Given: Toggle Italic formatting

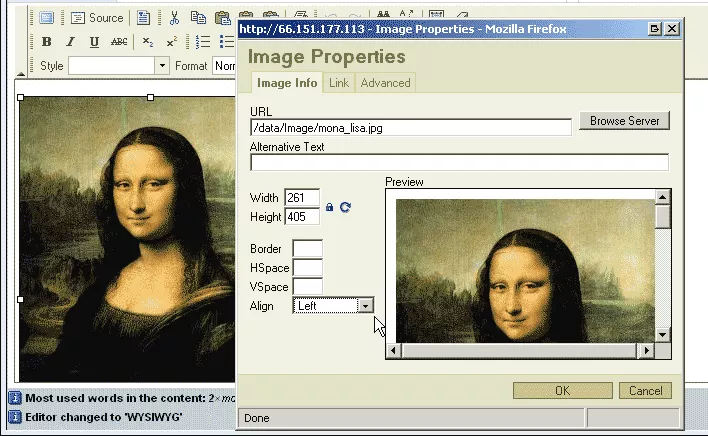Looking at the screenshot, I should (70, 42).
